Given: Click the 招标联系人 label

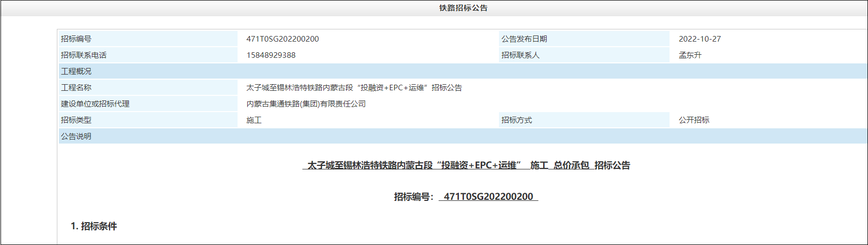Looking at the screenshot, I should pyautogui.click(x=520, y=55).
